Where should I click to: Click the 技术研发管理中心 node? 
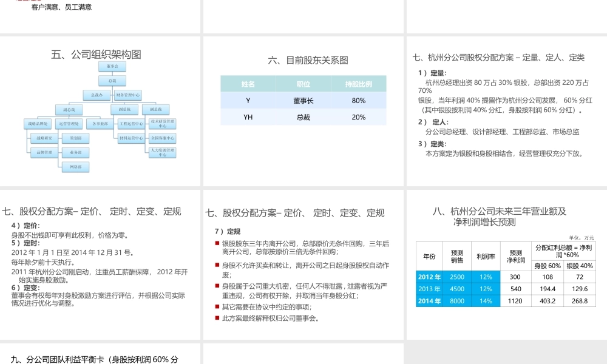click(163, 124)
